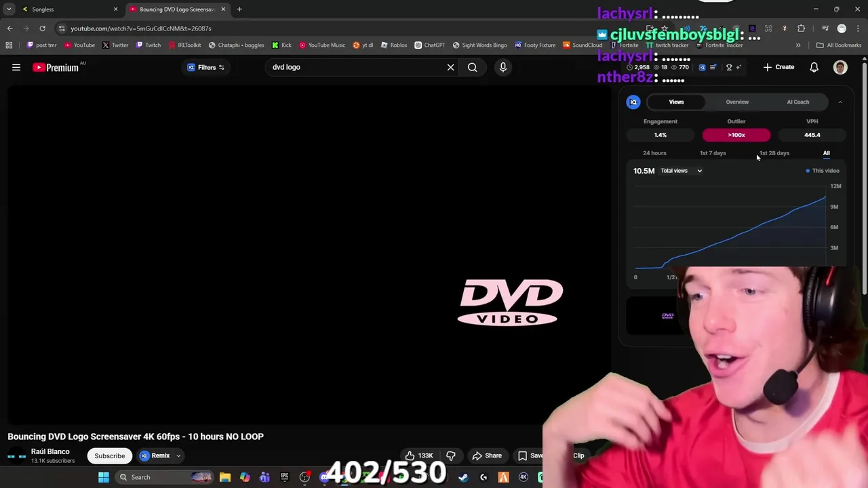Click the search magnifier button
The width and height of the screenshot is (868, 488).
point(473,67)
